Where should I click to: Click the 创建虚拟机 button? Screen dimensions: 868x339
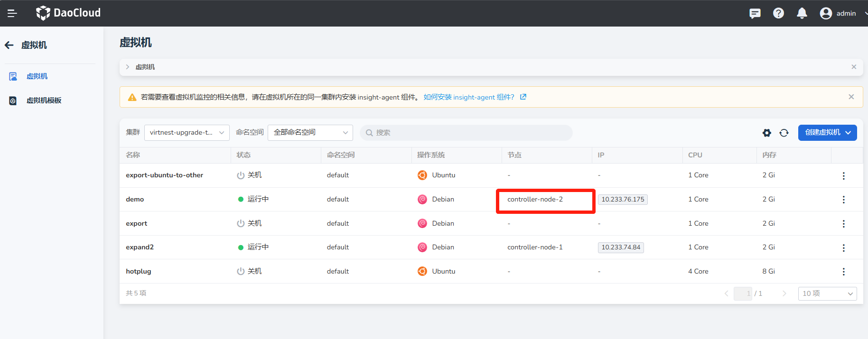(x=827, y=133)
